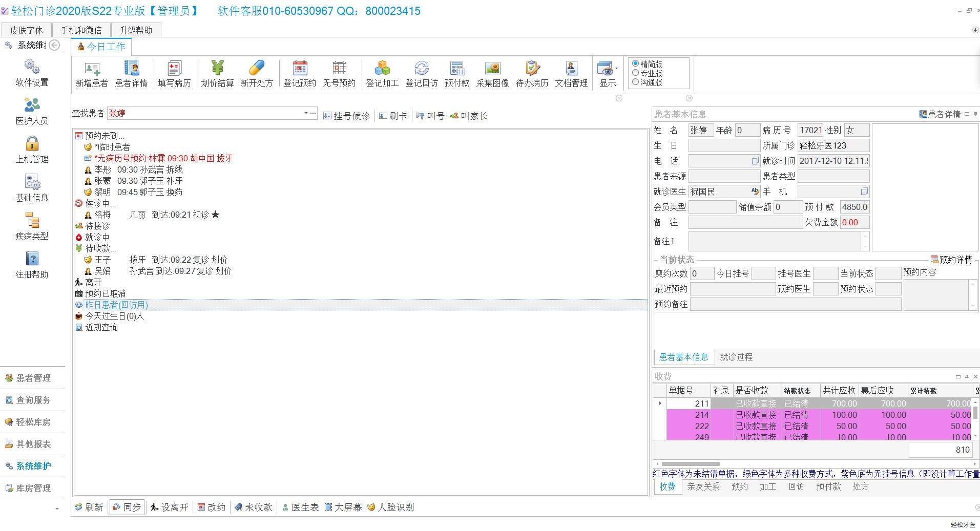Switch to the 亲友关系 tab
Screen dimensions: 980x531
[x=703, y=486]
